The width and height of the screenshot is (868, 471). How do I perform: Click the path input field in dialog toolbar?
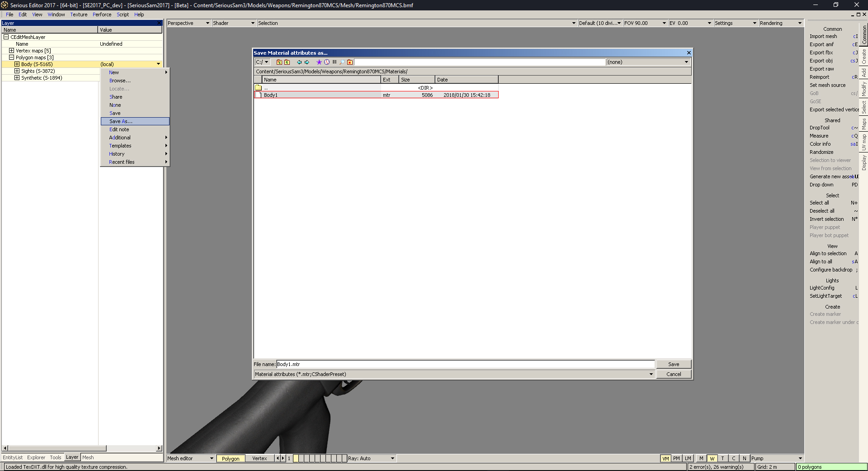480,62
